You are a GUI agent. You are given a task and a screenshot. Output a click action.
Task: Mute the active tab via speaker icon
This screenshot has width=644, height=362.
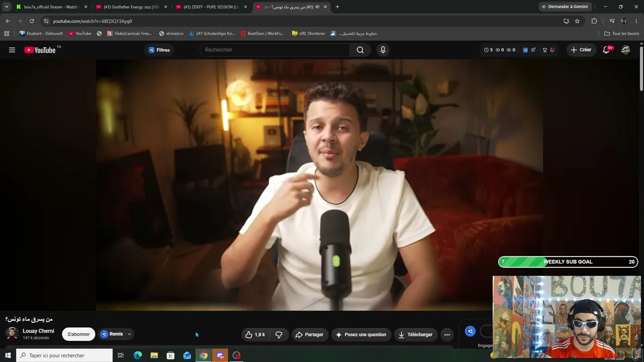click(x=317, y=7)
